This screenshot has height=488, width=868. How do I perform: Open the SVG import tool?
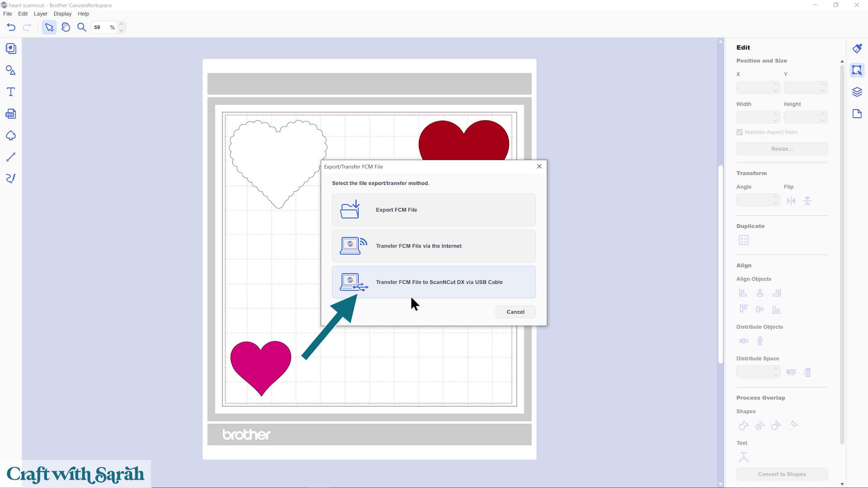[x=11, y=114]
